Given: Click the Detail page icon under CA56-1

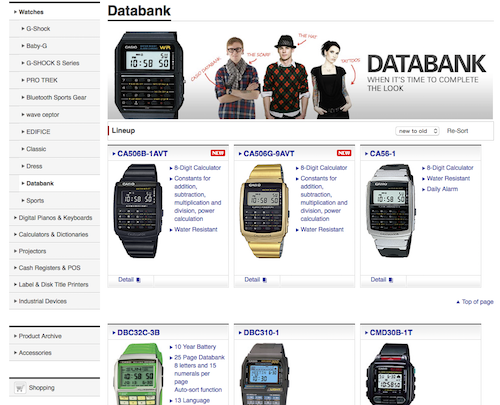Looking at the screenshot, I should coord(391,280).
